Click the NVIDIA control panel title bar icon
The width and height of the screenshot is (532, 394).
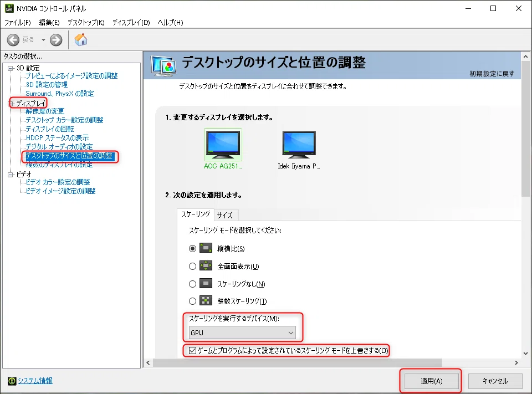pyautogui.click(x=9, y=8)
